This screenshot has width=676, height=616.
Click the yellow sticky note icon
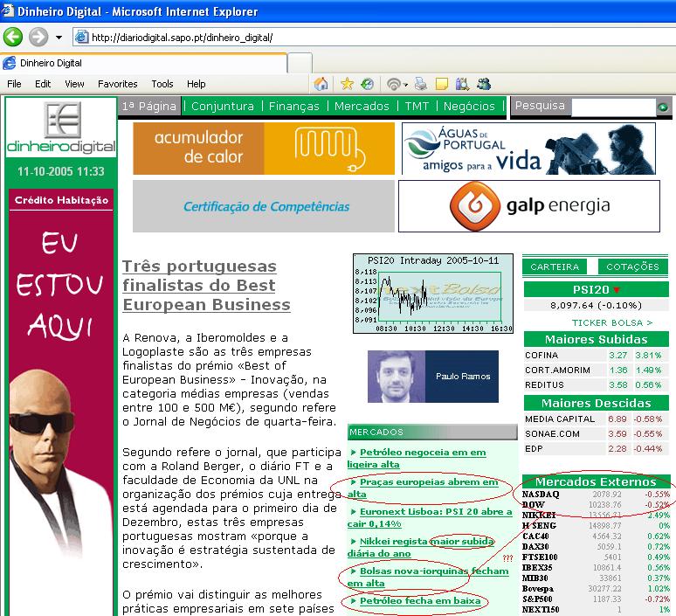(442, 84)
